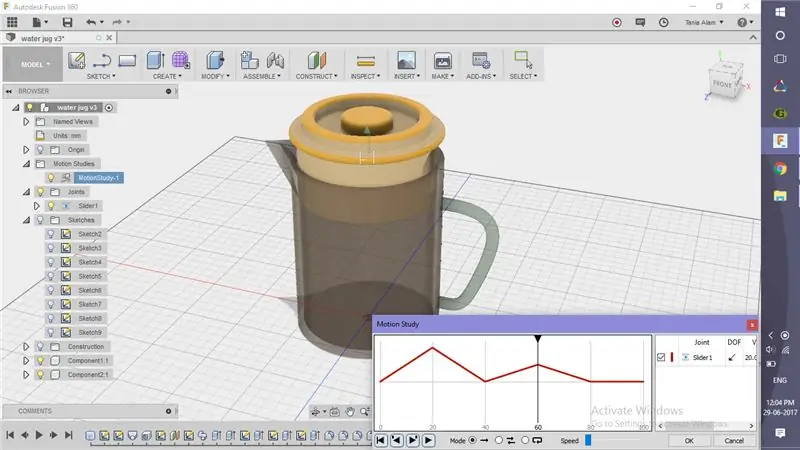Click the Look At camera icon in the navigation bar
800x450 pixels.
(x=335, y=411)
